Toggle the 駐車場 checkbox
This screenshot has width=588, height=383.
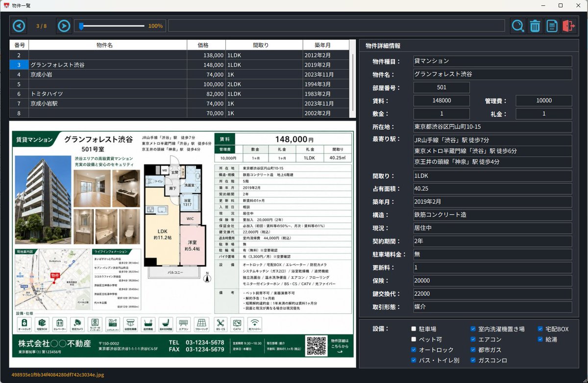pos(414,329)
